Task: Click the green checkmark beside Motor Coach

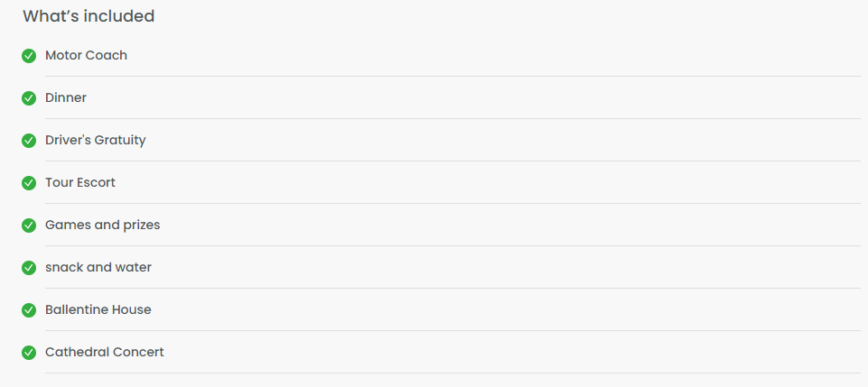Action: click(29, 56)
